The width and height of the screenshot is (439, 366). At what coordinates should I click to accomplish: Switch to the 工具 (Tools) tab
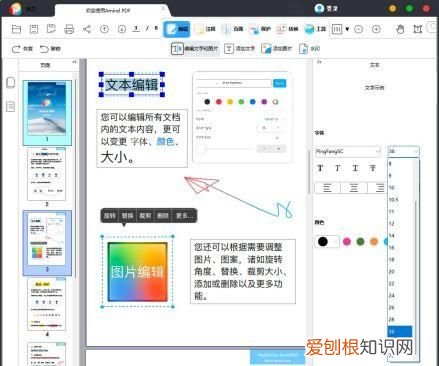pyautogui.click(x=315, y=29)
